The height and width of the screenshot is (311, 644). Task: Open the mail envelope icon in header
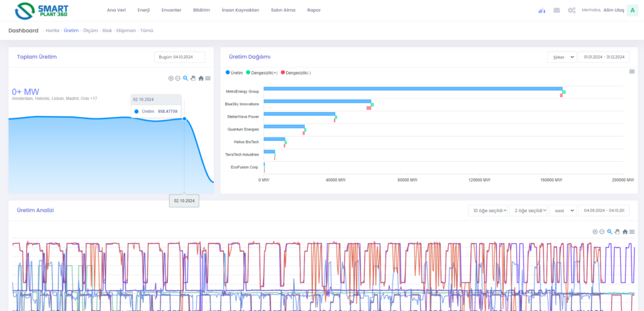click(557, 10)
